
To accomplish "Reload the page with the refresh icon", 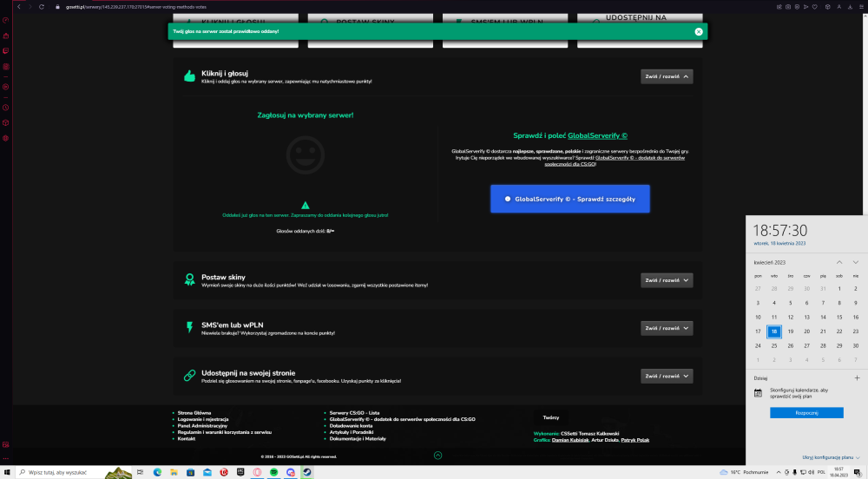I will point(42,7).
